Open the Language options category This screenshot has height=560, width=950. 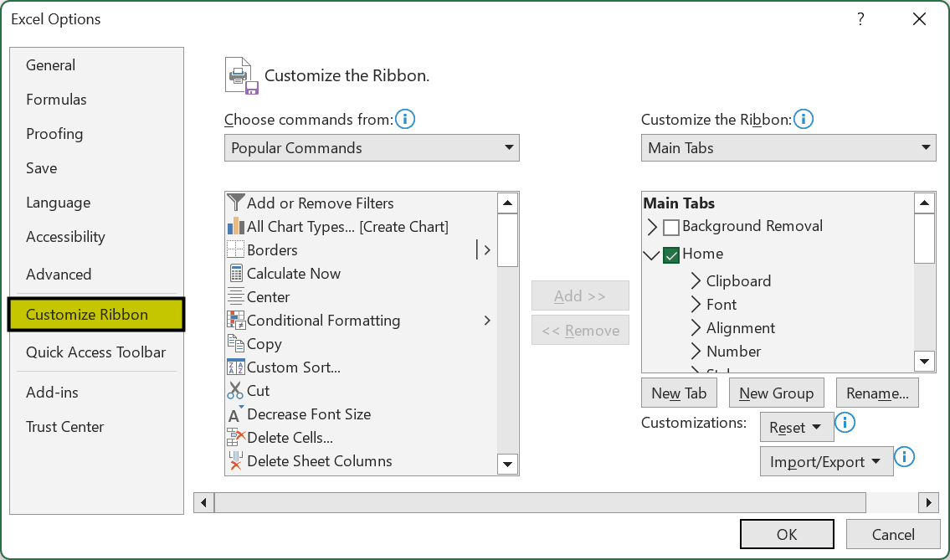96,203
